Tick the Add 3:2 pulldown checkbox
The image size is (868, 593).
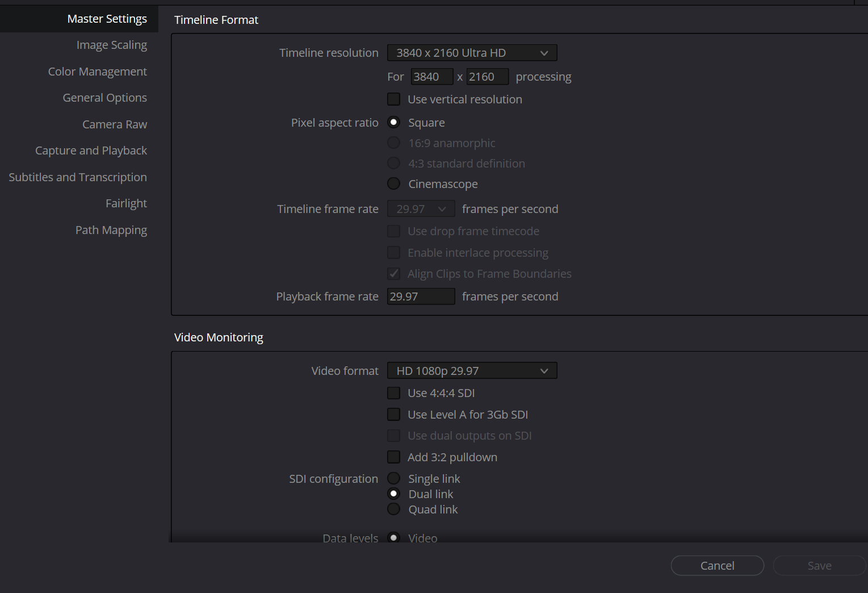(393, 457)
